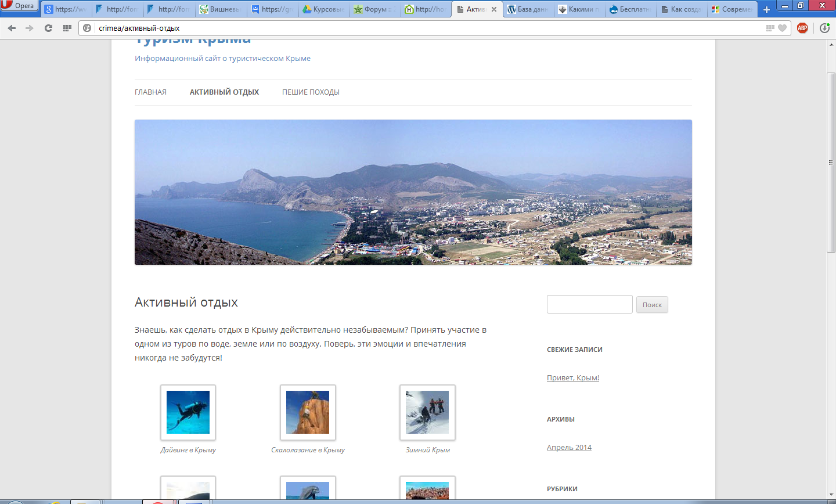This screenshot has height=504, width=836.
Task: Click the sidebar search input field
Action: 589,304
